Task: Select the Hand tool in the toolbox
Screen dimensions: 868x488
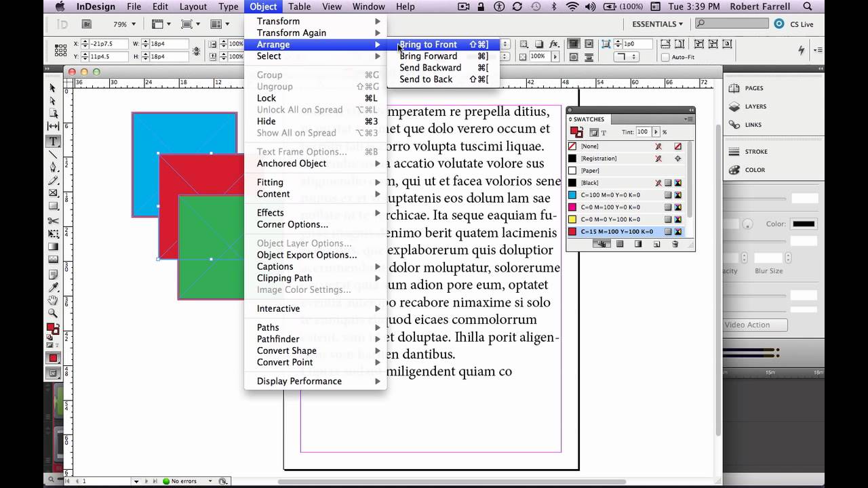Action: [x=53, y=300]
